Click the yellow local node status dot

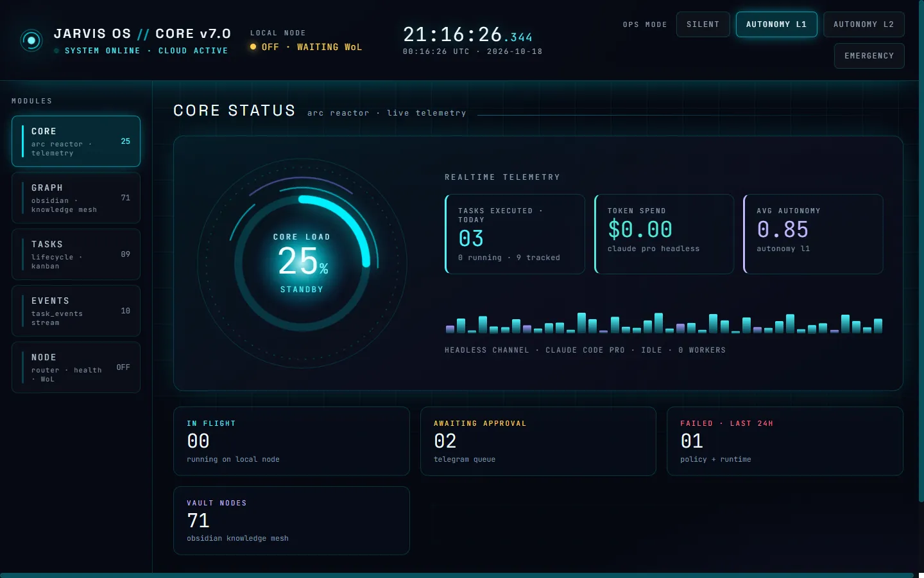253,47
